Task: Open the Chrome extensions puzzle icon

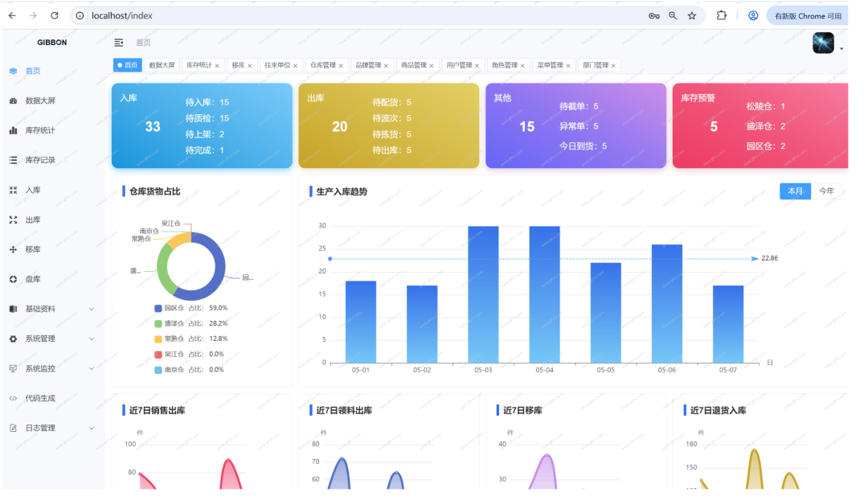Action: tap(721, 15)
